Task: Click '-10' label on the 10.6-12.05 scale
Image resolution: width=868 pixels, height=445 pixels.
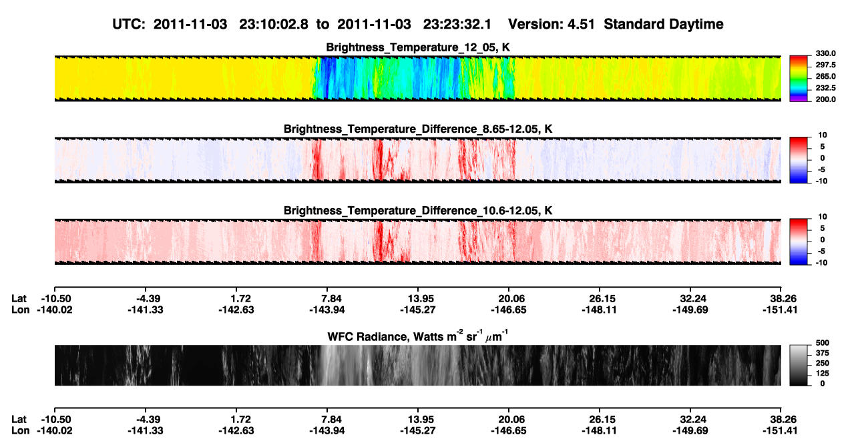Action: tap(822, 263)
